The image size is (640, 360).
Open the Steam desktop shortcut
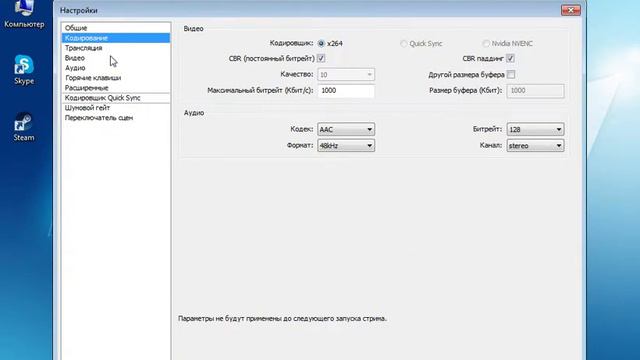(24, 127)
